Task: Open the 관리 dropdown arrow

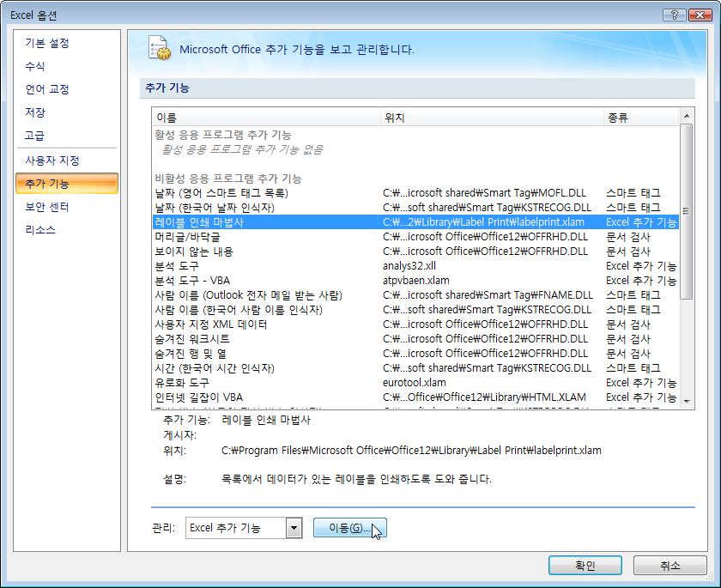Action: (294, 528)
